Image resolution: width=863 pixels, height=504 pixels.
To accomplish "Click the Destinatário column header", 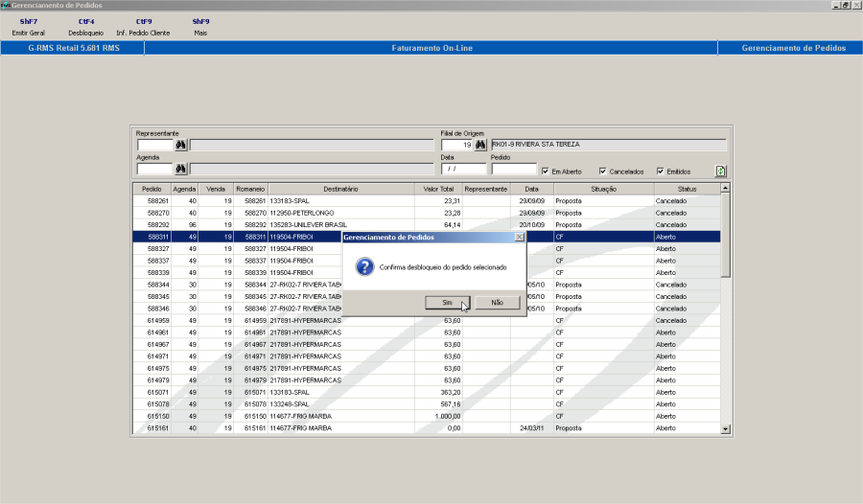I will tap(340, 189).
